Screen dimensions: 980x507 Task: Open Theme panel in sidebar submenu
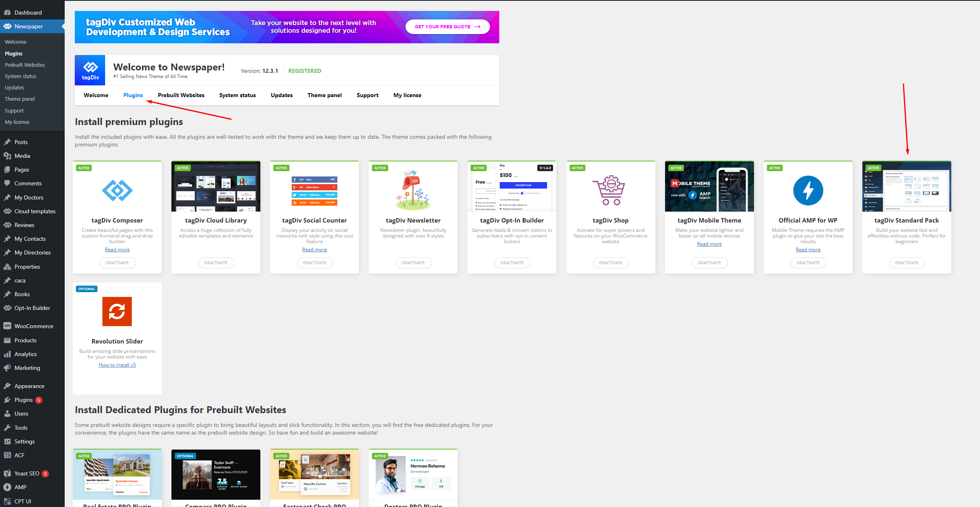click(20, 99)
